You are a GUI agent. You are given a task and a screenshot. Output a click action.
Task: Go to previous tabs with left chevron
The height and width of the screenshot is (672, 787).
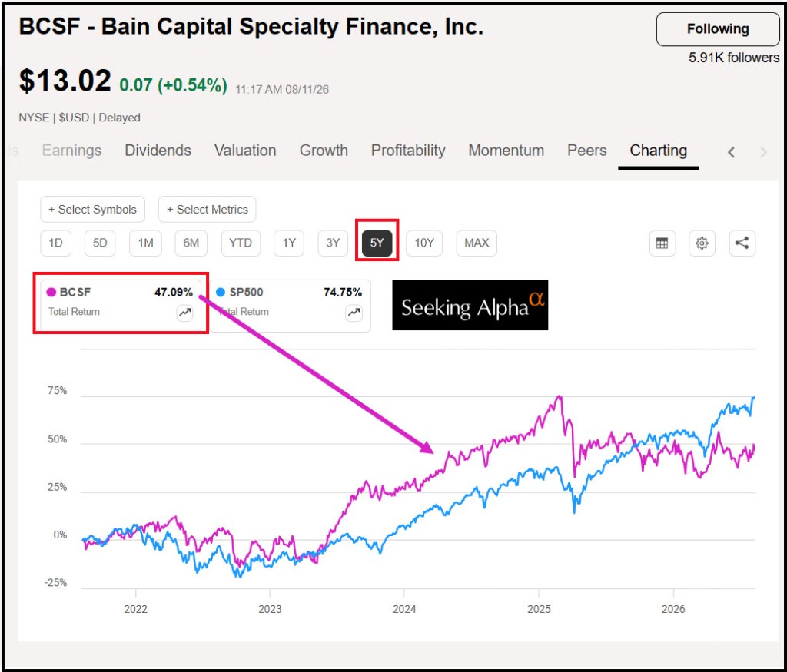[732, 152]
